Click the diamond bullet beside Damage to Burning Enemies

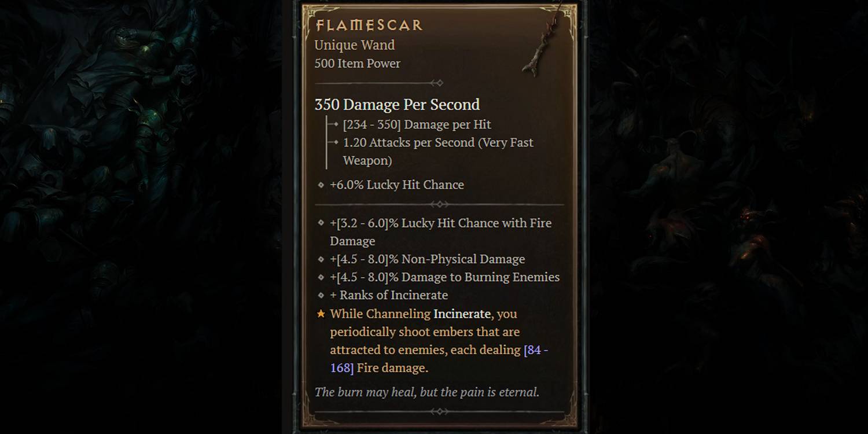click(321, 277)
